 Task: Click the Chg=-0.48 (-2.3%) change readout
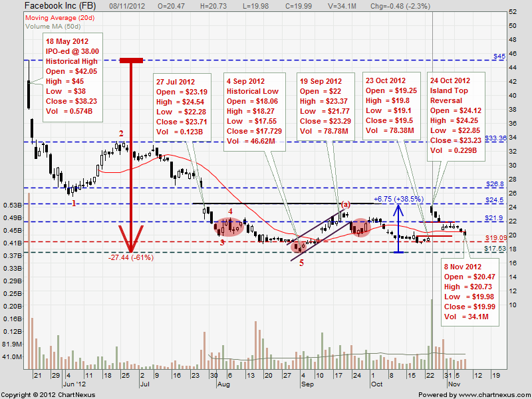point(400,6)
